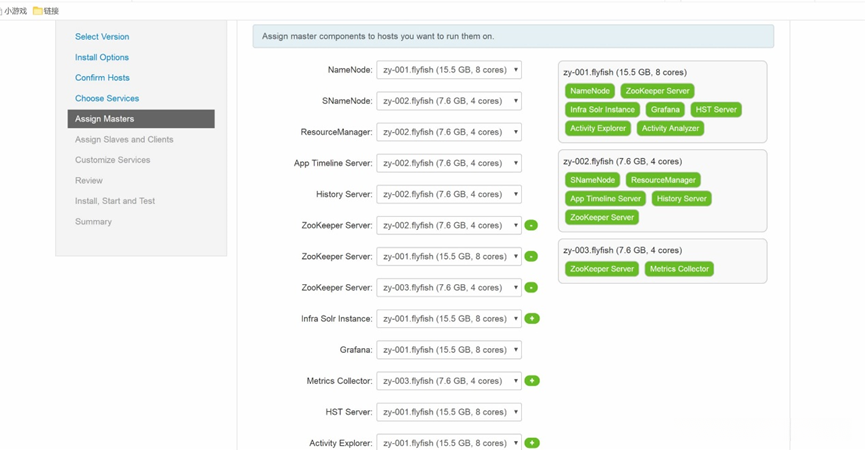865x450 pixels.
Task: Go to Select Version step
Action: click(x=102, y=37)
